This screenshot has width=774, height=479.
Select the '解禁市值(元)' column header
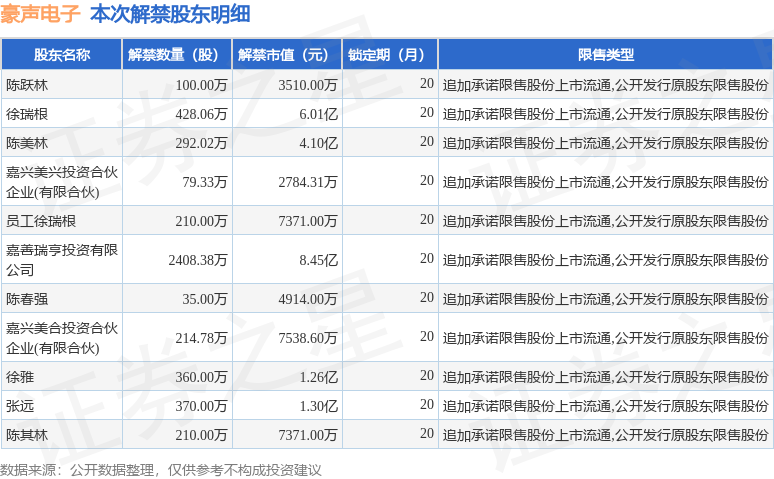[287, 55]
